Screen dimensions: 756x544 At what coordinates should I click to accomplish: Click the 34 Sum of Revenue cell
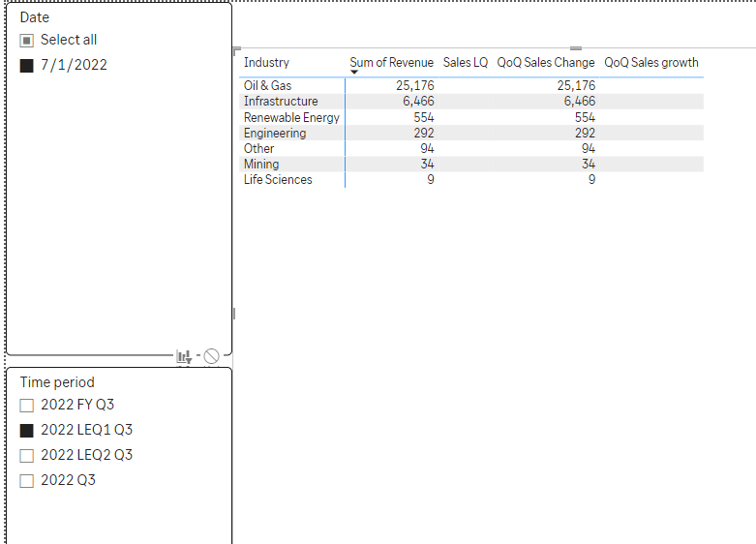coord(427,165)
